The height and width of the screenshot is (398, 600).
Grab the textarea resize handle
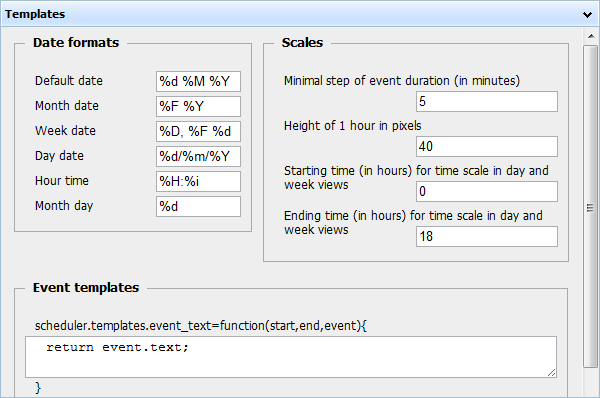(x=551, y=373)
